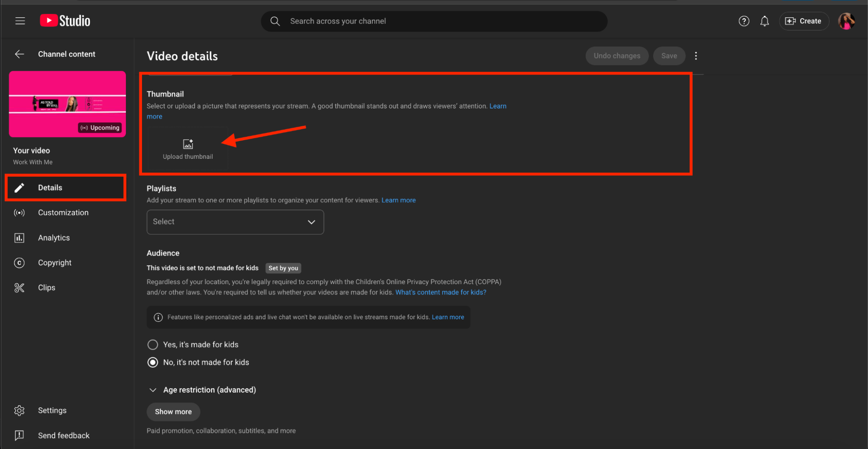
Task: Open the Playlists Select dropdown
Action: point(235,222)
